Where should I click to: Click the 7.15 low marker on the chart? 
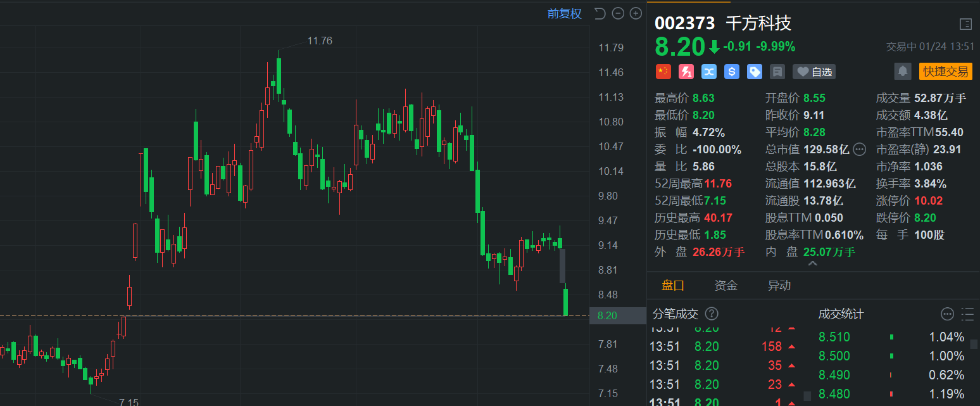pos(129,402)
